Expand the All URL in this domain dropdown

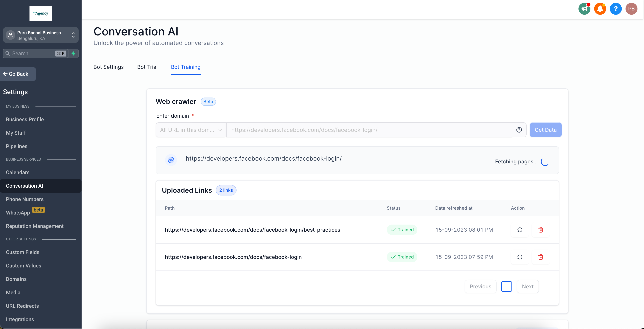point(191,130)
